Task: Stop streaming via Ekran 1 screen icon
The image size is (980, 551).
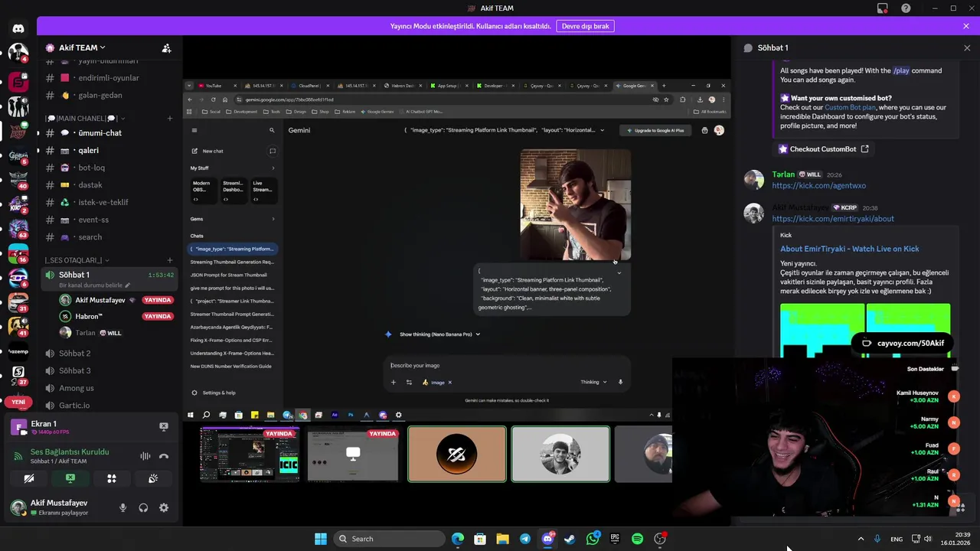Action: pyautogui.click(x=163, y=426)
